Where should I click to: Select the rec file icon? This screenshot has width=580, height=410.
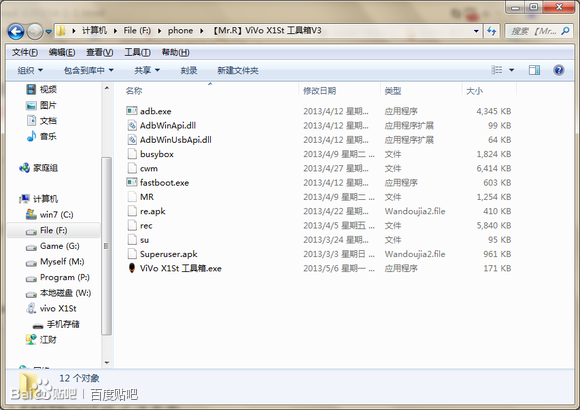coord(132,225)
